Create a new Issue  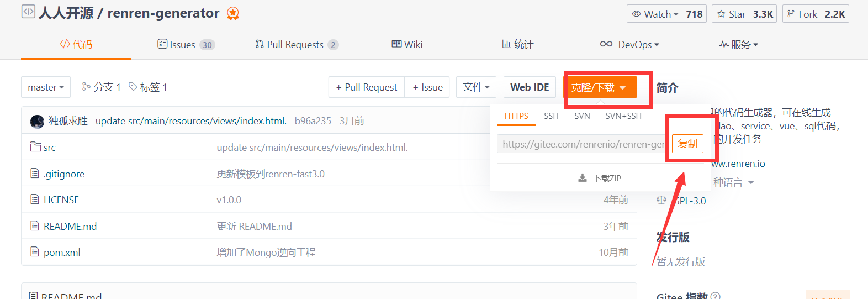pyautogui.click(x=427, y=87)
